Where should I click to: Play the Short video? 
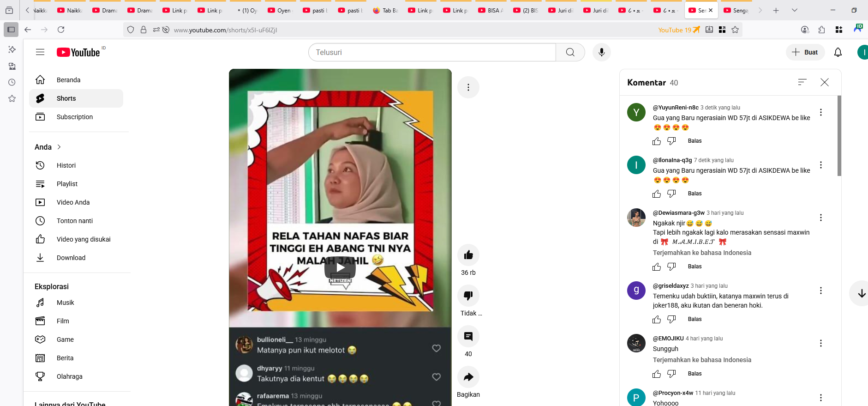point(340,267)
